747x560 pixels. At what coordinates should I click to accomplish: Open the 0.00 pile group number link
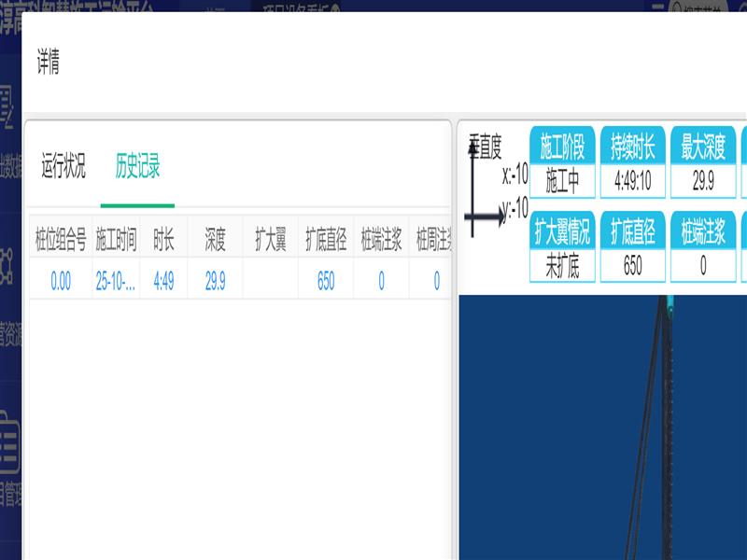(61, 281)
